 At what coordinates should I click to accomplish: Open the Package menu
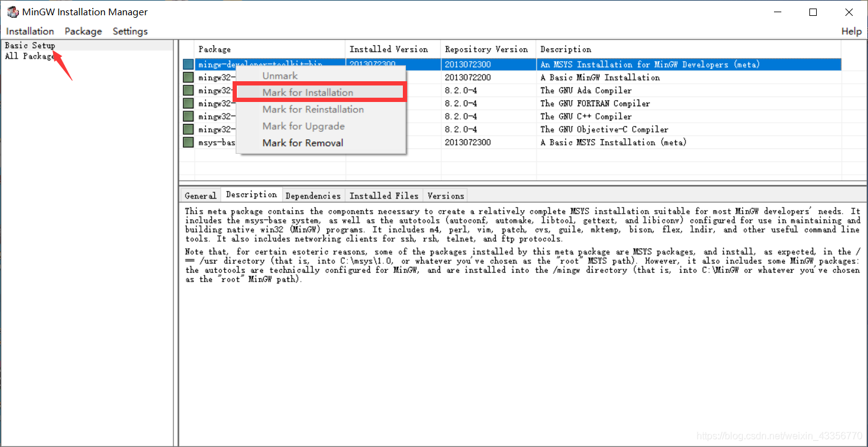[83, 31]
